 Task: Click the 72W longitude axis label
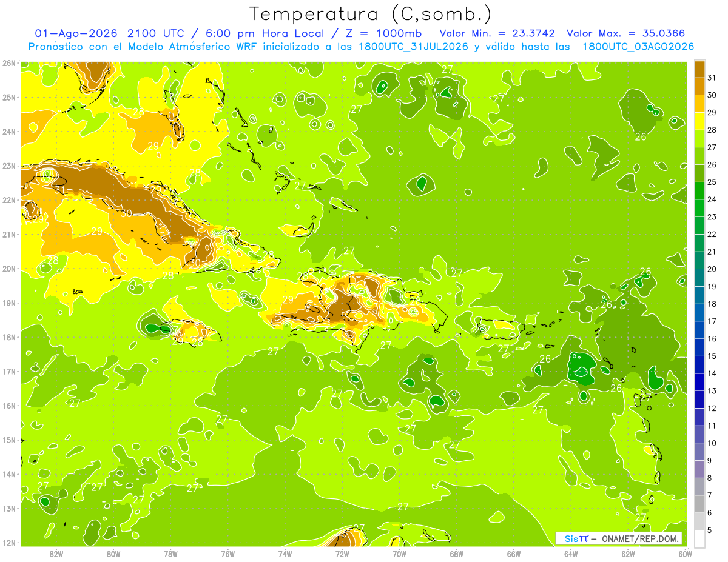pos(342,554)
